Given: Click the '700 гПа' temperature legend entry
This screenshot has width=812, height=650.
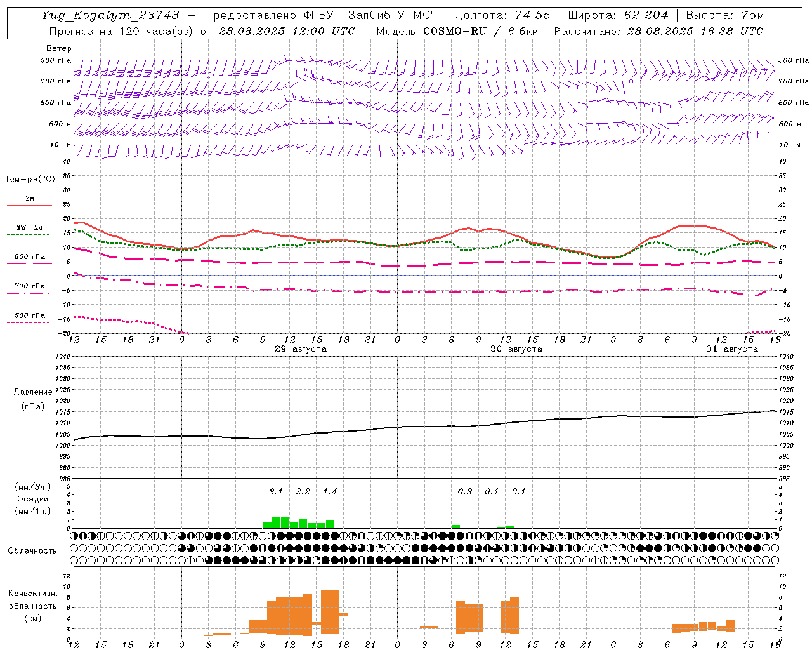Looking at the screenshot, I should [x=30, y=286].
